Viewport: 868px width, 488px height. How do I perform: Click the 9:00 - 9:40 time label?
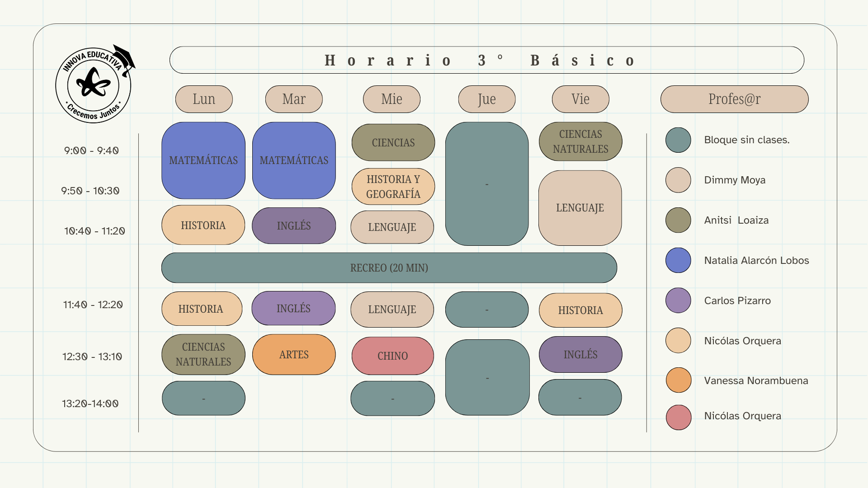pyautogui.click(x=91, y=151)
